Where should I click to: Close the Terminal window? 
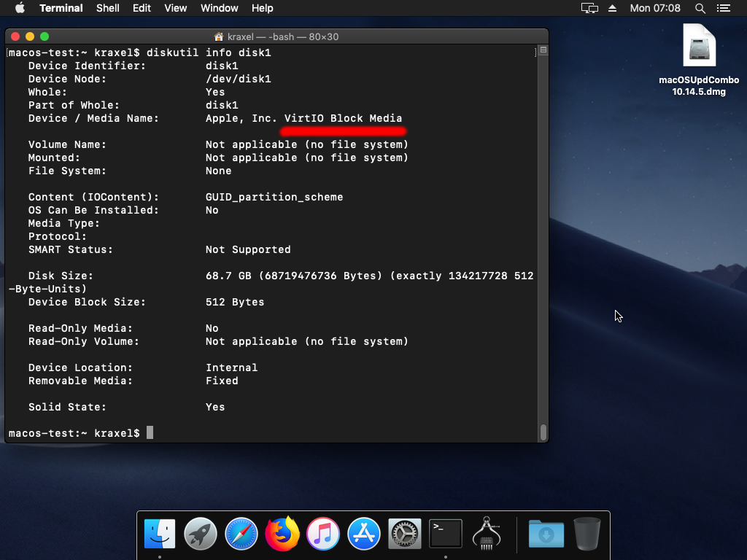pos(15,36)
